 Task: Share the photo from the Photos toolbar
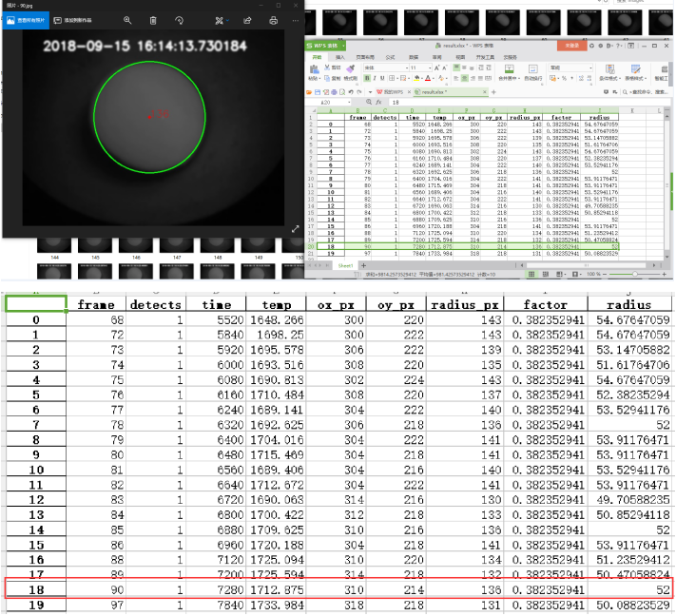pos(247,20)
